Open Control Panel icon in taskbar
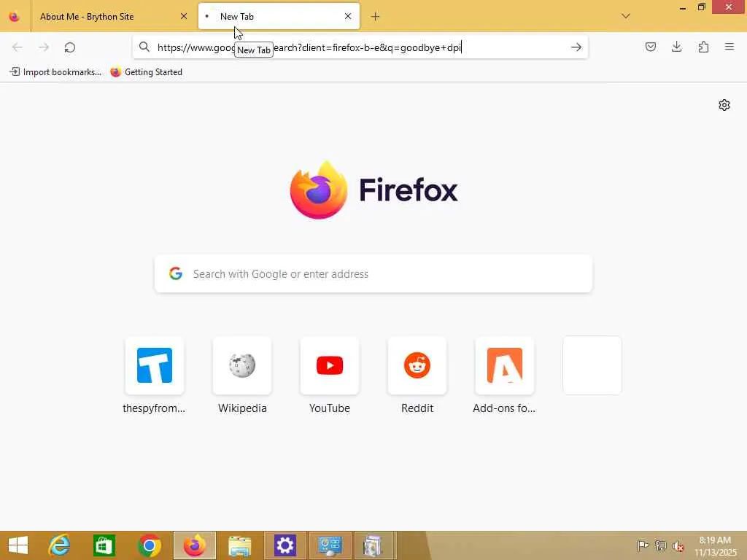The image size is (747, 560). click(330, 545)
